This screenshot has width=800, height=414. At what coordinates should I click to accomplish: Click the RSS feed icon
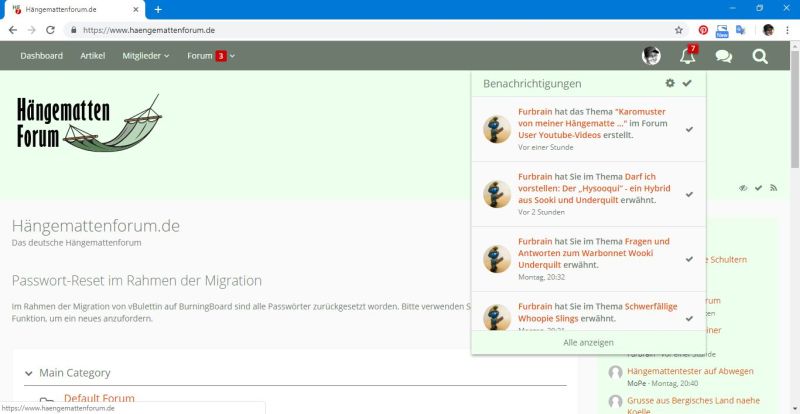click(x=773, y=188)
